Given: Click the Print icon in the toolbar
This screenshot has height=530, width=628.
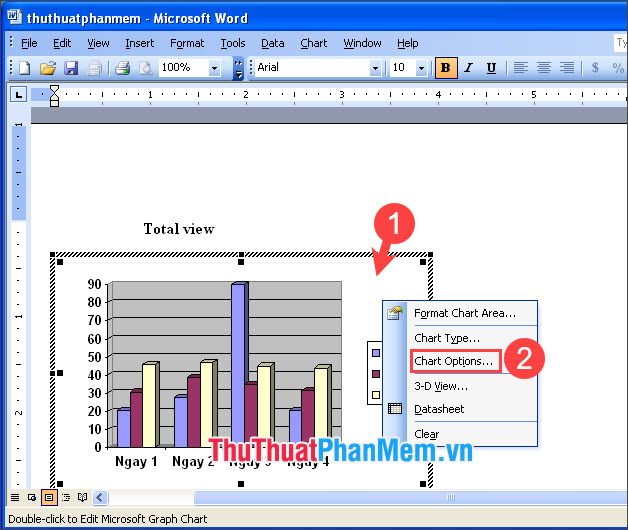Looking at the screenshot, I should pyautogui.click(x=122, y=68).
